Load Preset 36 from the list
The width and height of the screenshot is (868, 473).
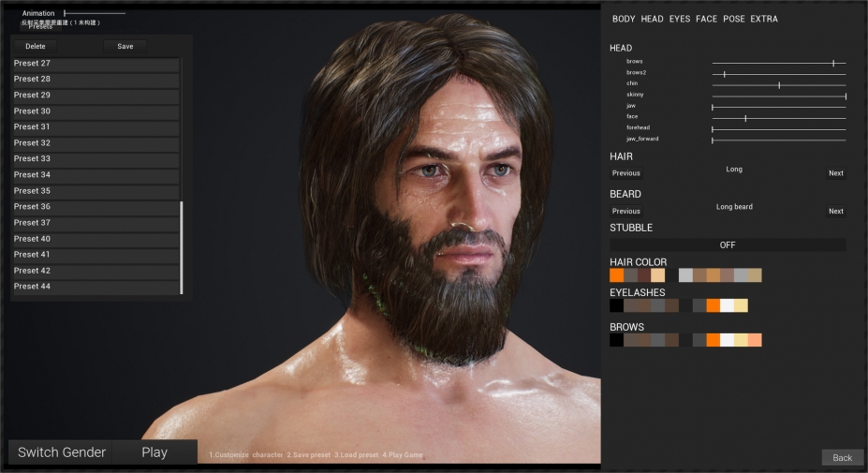[x=95, y=207]
